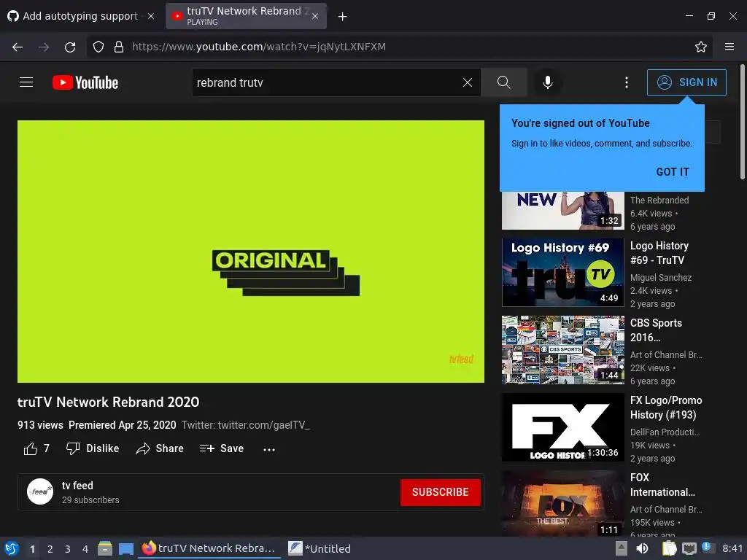Close the Add autotyping support tab

click(151, 16)
